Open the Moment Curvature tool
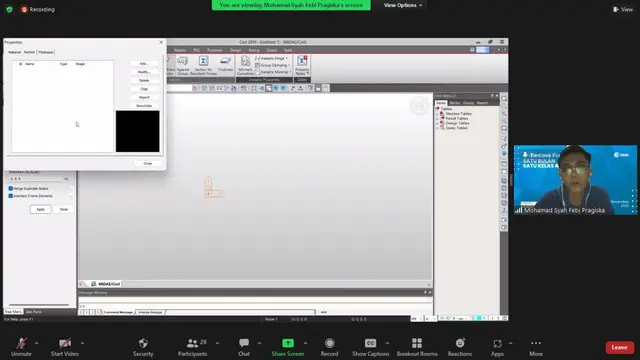The image size is (640, 360). (245, 65)
